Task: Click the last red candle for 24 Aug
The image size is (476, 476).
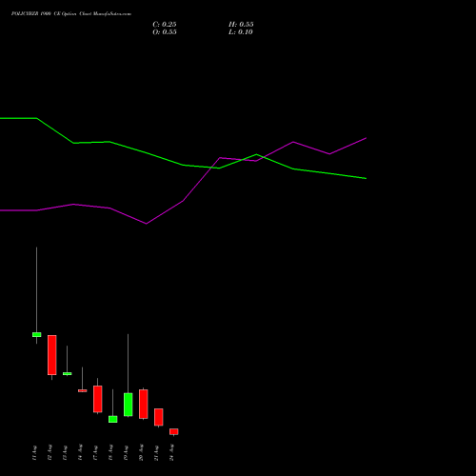Action: pyautogui.click(x=174, y=431)
